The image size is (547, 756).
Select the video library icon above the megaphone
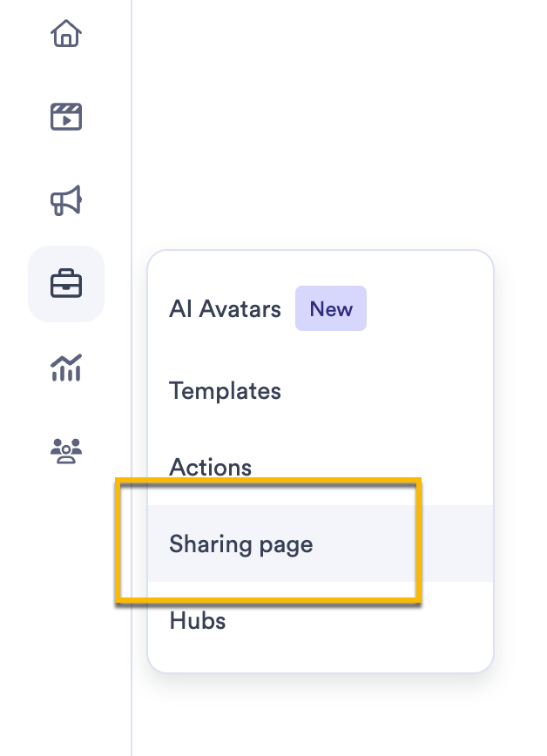pos(66,116)
